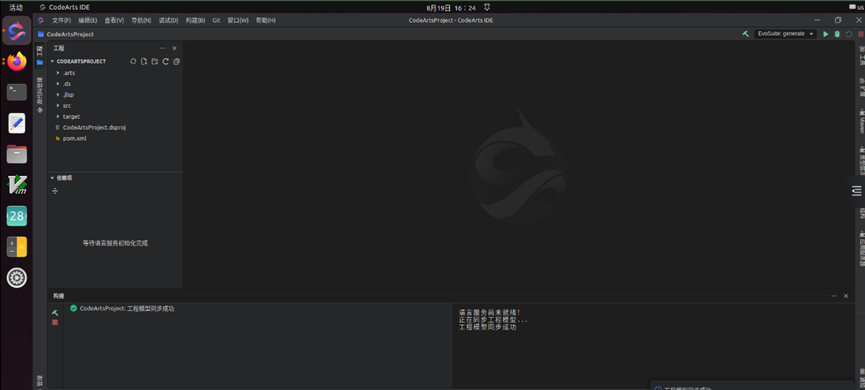
Task: Click the floating list icon on the right edge
Action: tap(856, 190)
